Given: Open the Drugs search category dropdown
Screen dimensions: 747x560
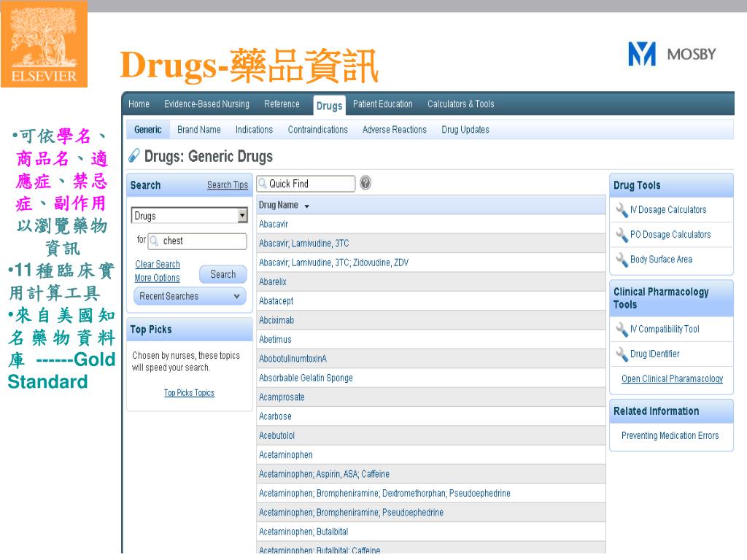Looking at the screenshot, I should pyautogui.click(x=242, y=216).
